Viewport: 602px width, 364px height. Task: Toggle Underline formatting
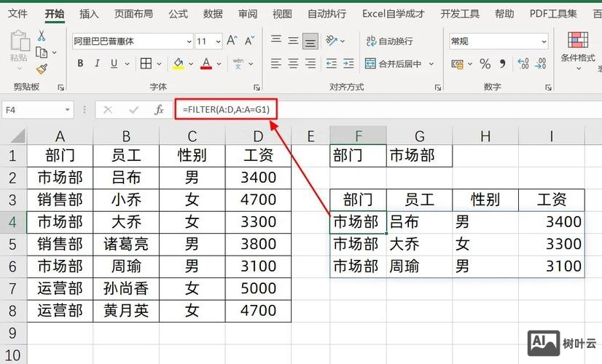(114, 63)
